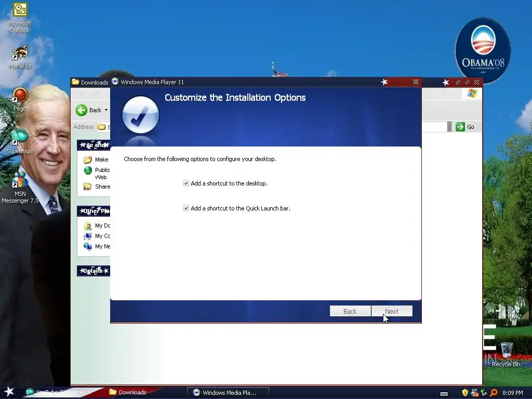532x399 pixels.
Task: Click the star button in installer title bar
Action: click(x=384, y=82)
